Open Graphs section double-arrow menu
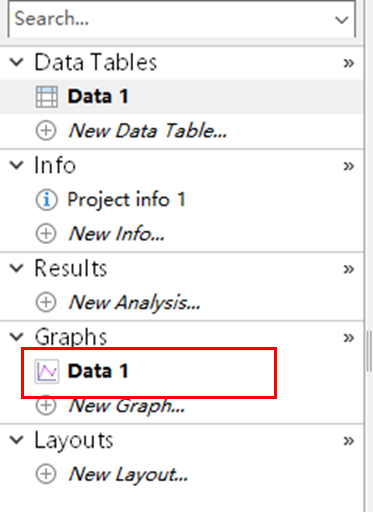373x512 pixels. click(349, 338)
